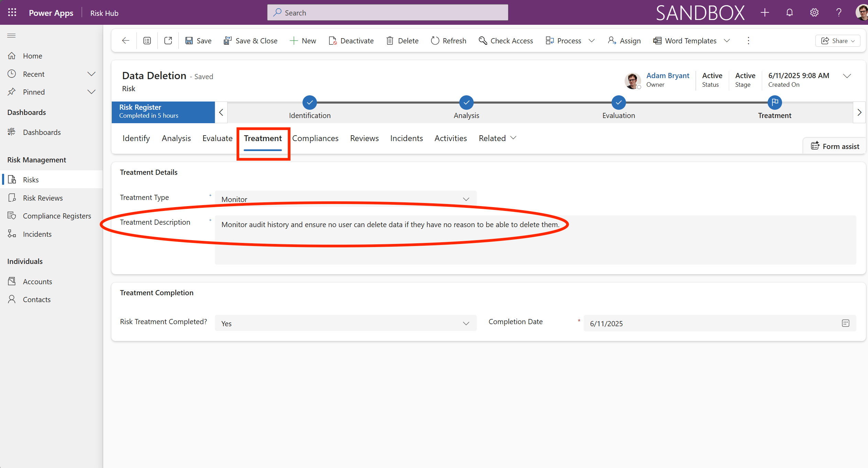Collapse the left navigation hamburger menu

click(x=11, y=35)
